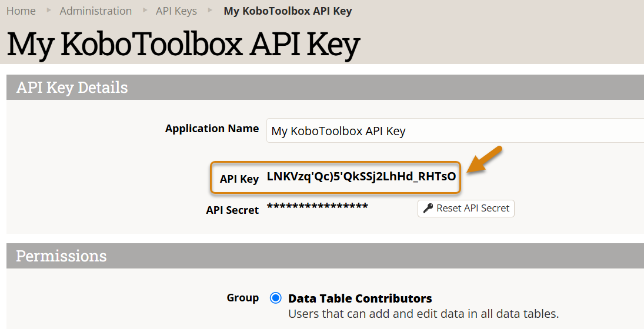Click the breadcrumb arrow after Administration
Viewport: 644px width, 329px height.
(x=145, y=10)
